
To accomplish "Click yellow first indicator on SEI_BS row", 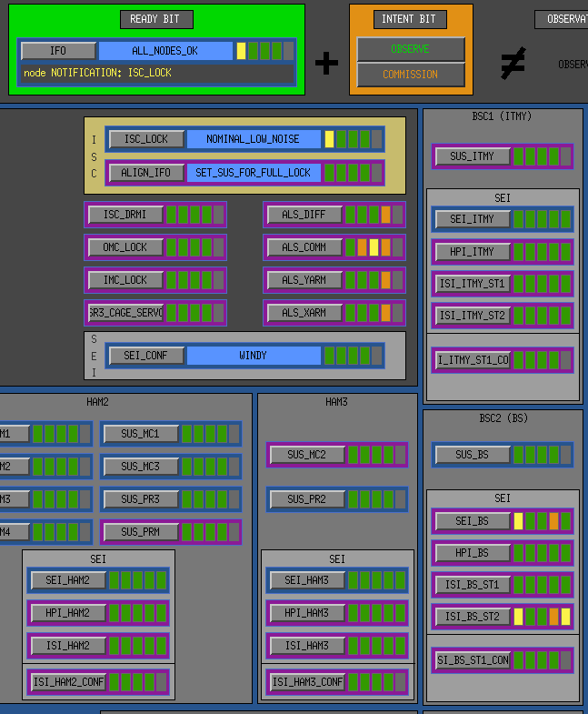I will [518, 521].
